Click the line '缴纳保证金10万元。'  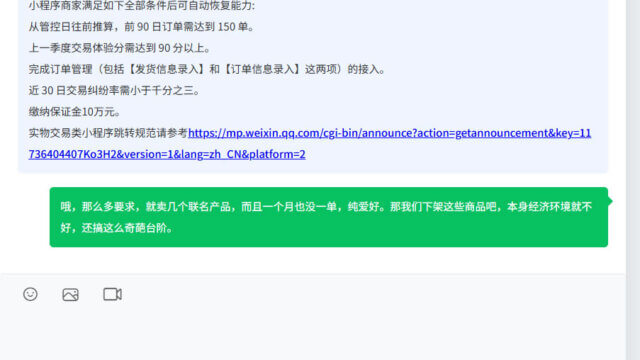(x=74, y=112)
